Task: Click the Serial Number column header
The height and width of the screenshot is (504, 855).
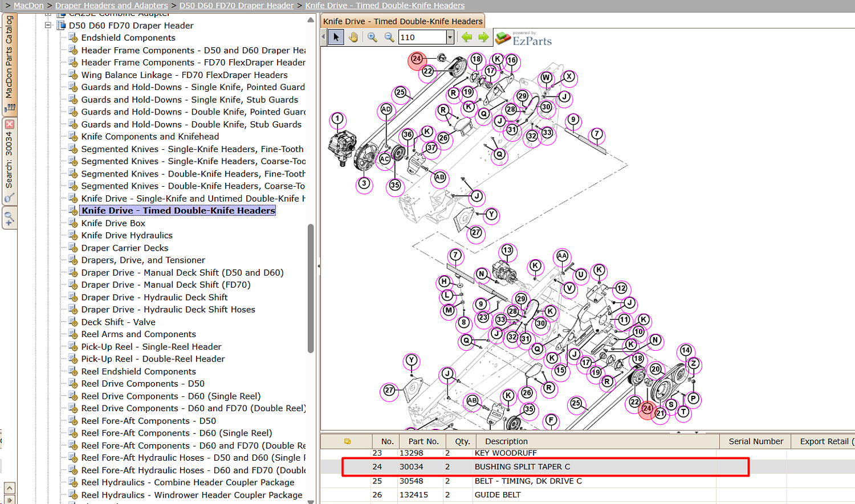Action: (x=756, y=441)
